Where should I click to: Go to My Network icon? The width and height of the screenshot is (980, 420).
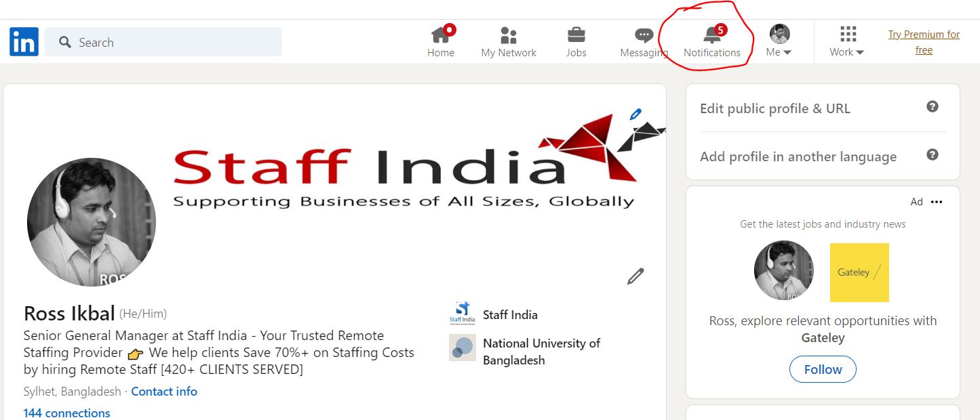[508, 35]
